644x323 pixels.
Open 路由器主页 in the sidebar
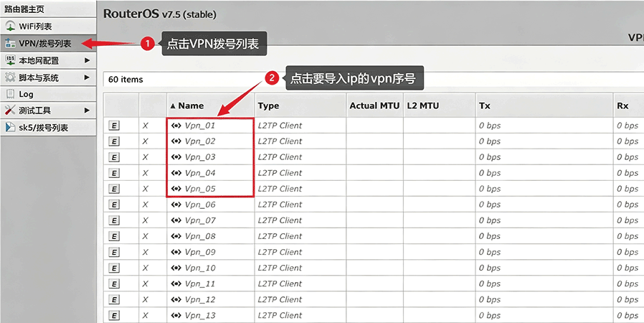(x=48, y=9)
